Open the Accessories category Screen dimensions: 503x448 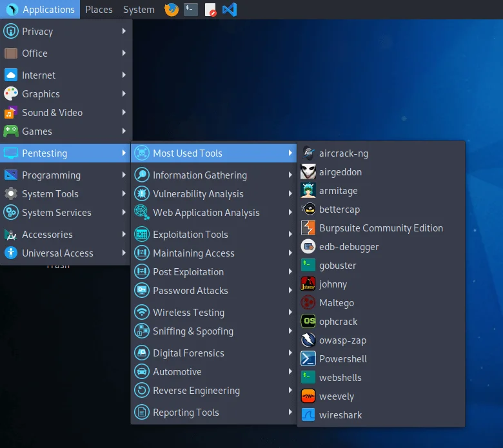click(65, 235)
